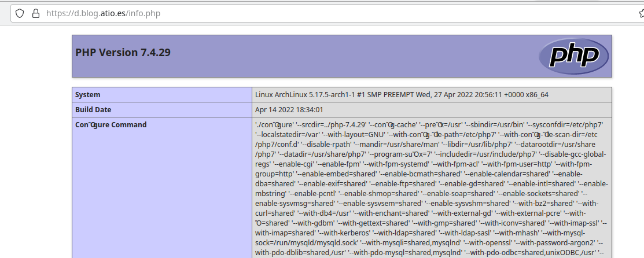
Task: Click the PHP logo image
Action: (x=572, y=56)
